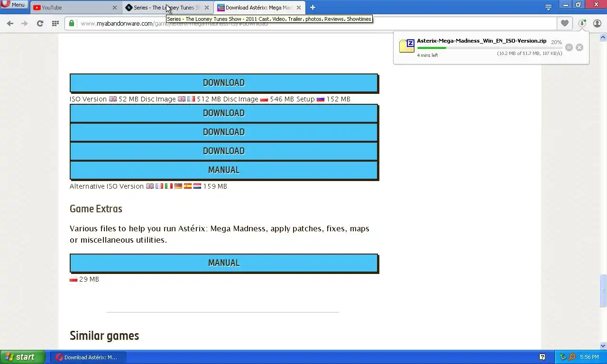This screenshot has width=607, height=364.
Task: Click the download progress bar
Action: click(x=489, y=48)
